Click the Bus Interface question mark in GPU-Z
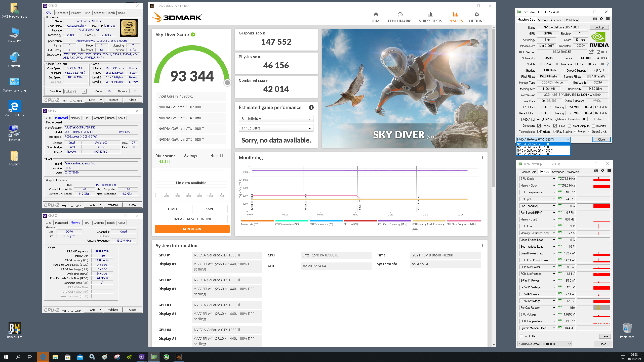This screenshot has width=644, height=362. pos(608,64)
